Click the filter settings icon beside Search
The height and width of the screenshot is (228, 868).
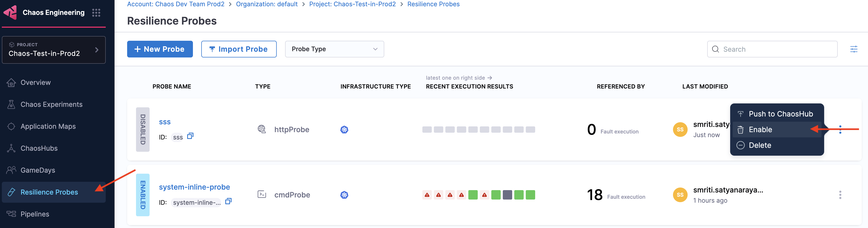point(853,49)
